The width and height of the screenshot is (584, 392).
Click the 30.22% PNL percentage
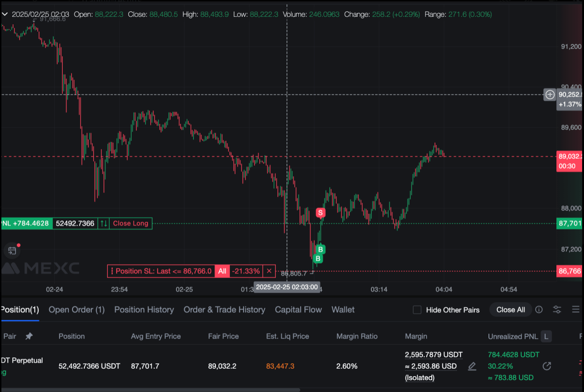tap(500, 366)
